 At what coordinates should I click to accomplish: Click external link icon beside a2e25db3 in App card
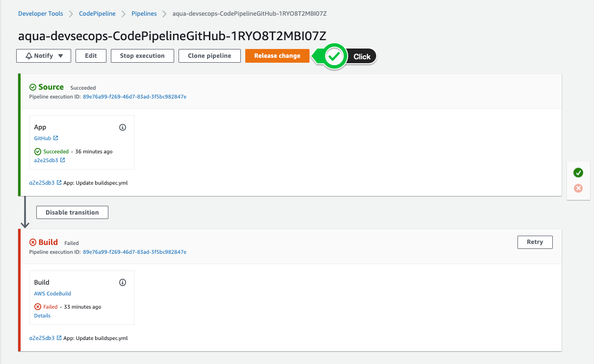tap(63, 160)
